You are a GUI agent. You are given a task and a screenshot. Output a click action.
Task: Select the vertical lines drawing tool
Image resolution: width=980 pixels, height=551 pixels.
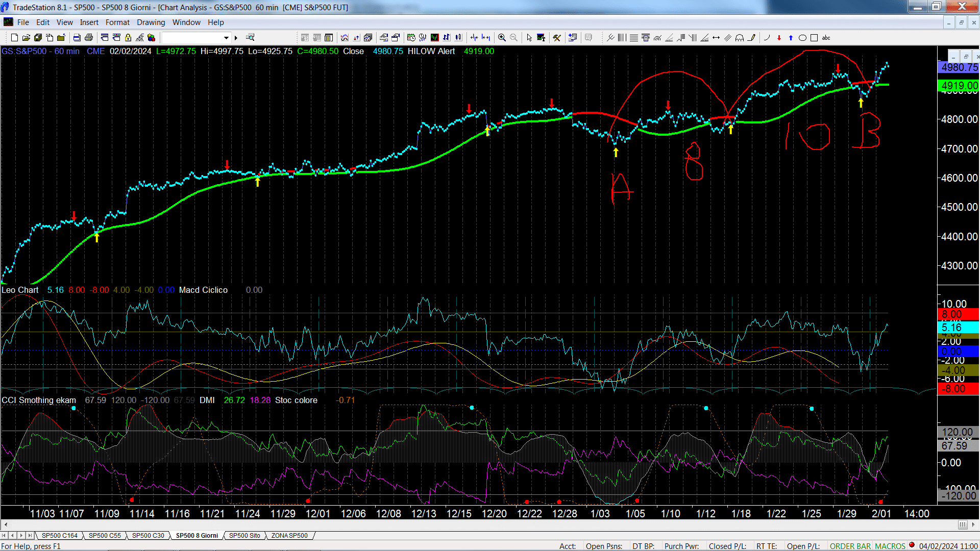pyautogui.click(x=622, y=38)
